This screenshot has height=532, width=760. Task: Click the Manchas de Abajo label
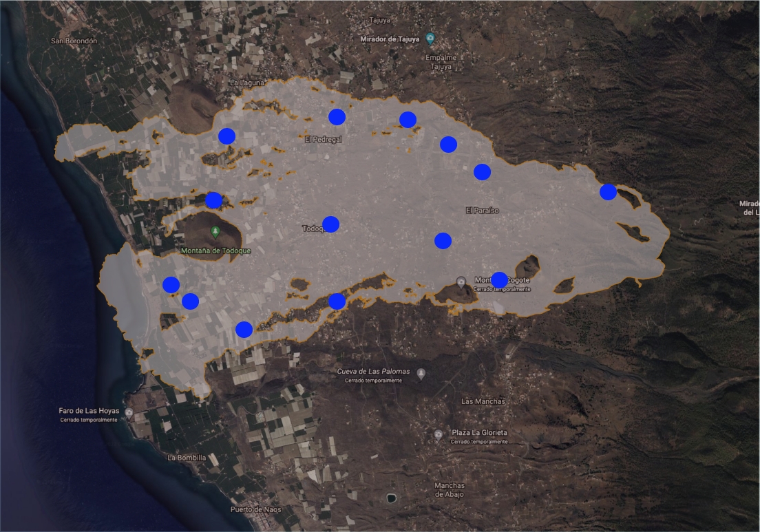[x=450, y=489]
